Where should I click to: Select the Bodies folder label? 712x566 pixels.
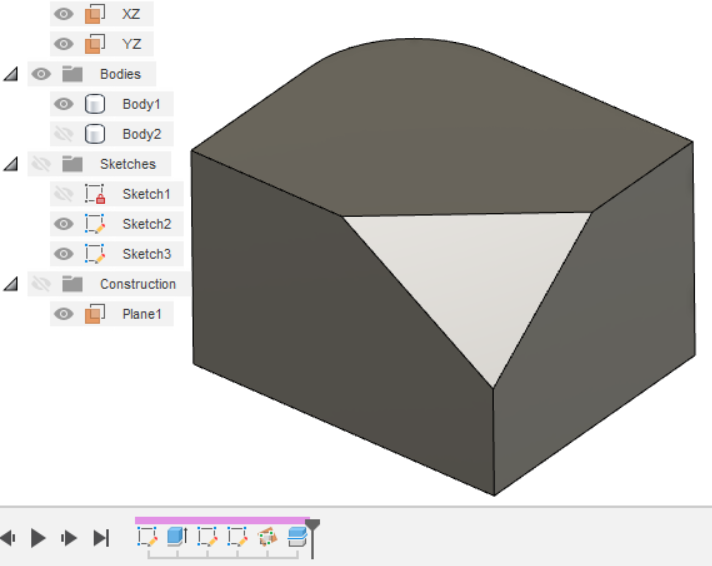(120, 74)
